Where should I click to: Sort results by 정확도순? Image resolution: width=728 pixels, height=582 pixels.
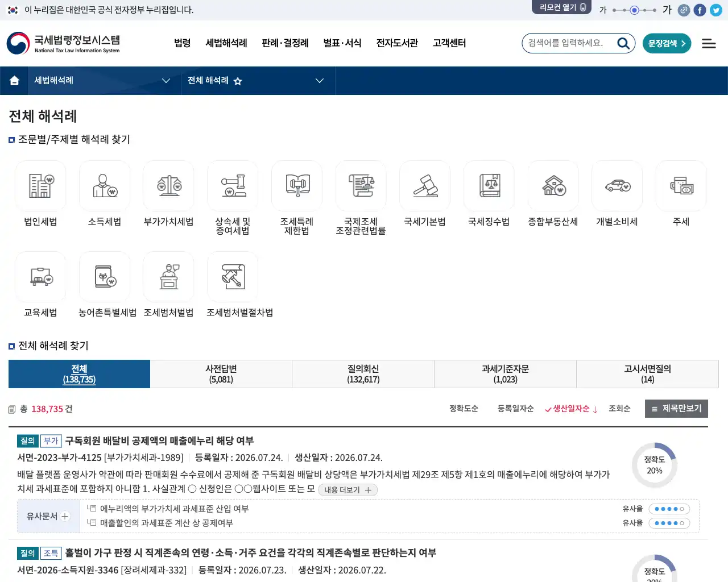point(464,409)
